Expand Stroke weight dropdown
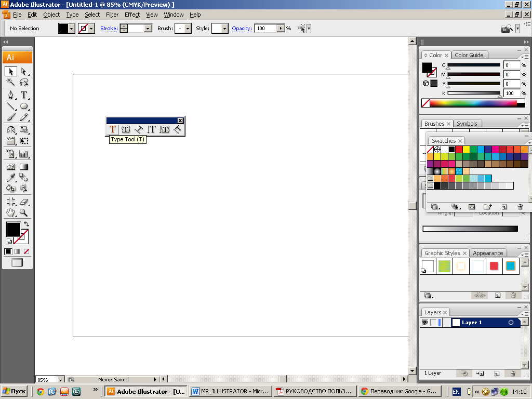Screen dimensions: 532x399 click(x=148, y=29)
